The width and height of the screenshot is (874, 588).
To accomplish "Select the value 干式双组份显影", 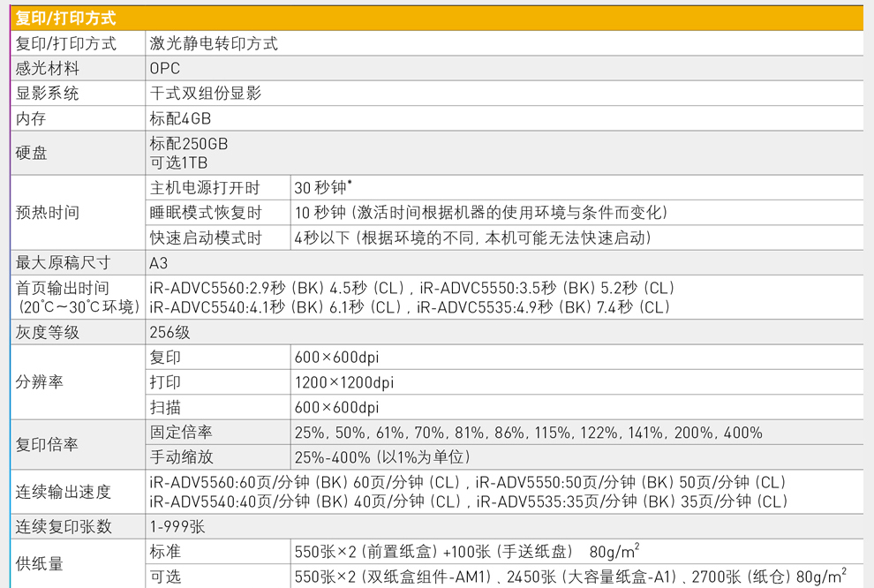I will pyautogui.click(x=206, y=93).
